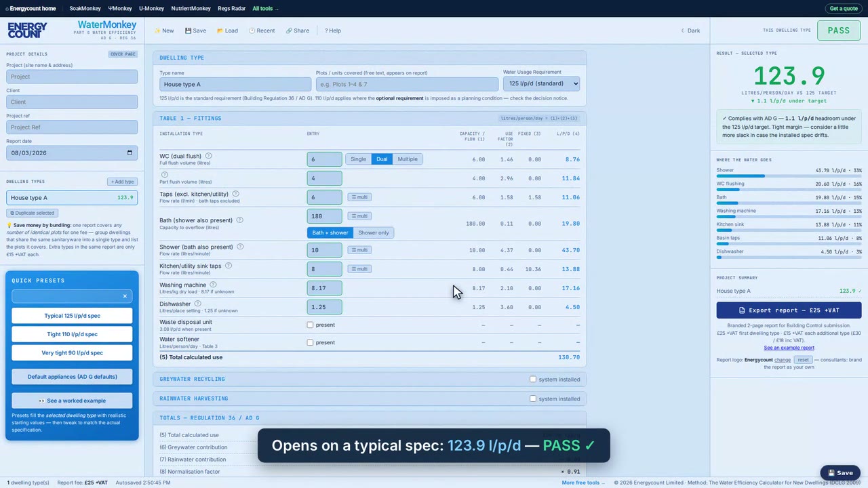Click the Type name field House type A
This screenshot has height=488, width=868.
coord(235,84)
